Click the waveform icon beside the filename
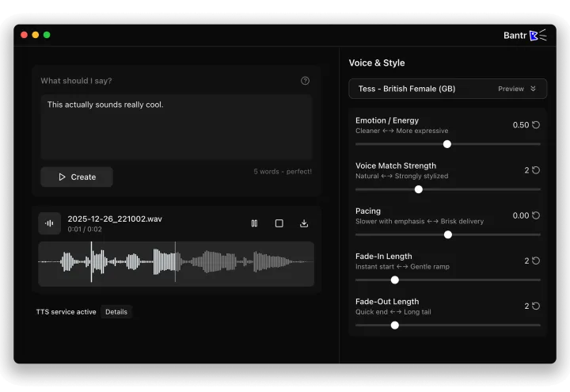 click(x=49, y=223)
